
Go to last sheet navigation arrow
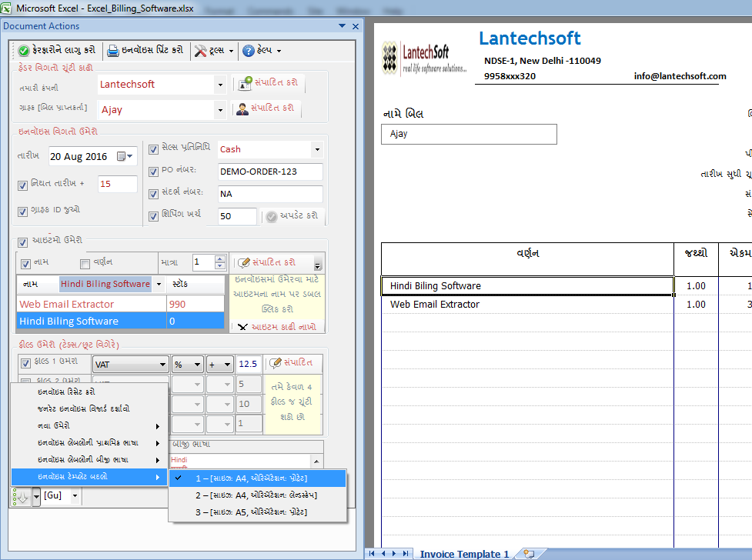[406, 554]
